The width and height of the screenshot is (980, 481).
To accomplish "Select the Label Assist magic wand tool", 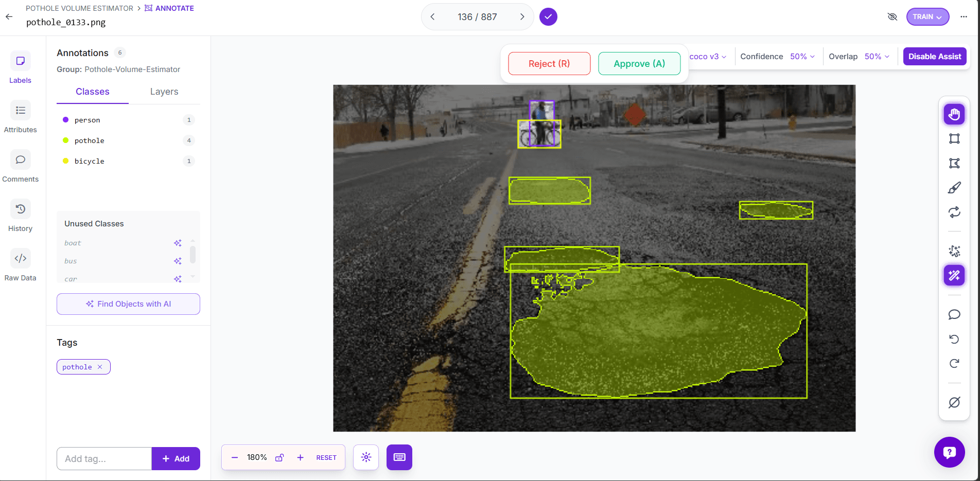I will 954,275.
